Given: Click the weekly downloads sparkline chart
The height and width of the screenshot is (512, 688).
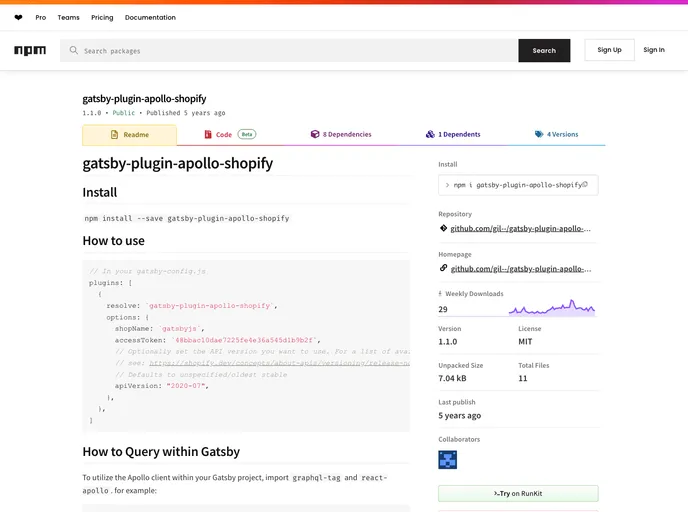Looking at the screenshot, I should 552,308.
